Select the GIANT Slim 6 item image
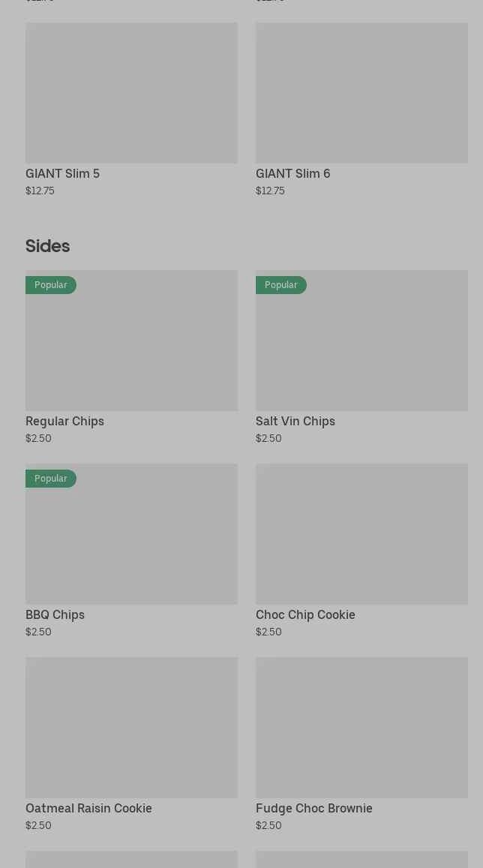Screen dimensions: 483x868 (x=361, y=92)
